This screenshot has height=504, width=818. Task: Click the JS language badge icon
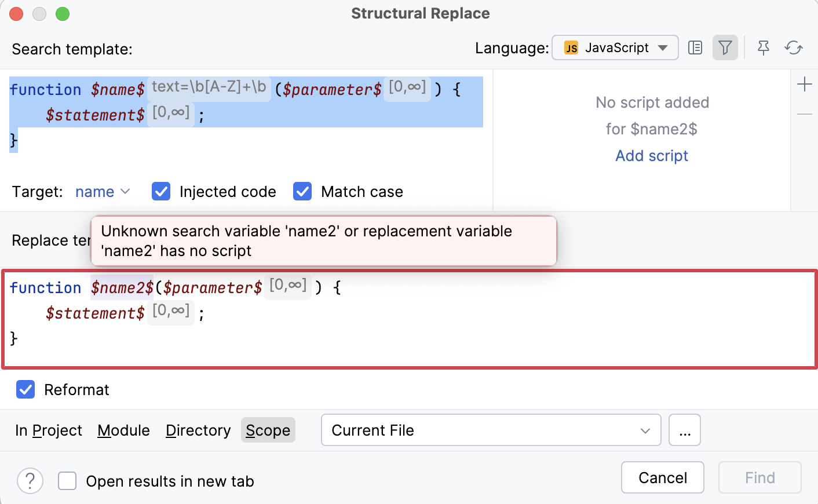click(x=571, y=48)
